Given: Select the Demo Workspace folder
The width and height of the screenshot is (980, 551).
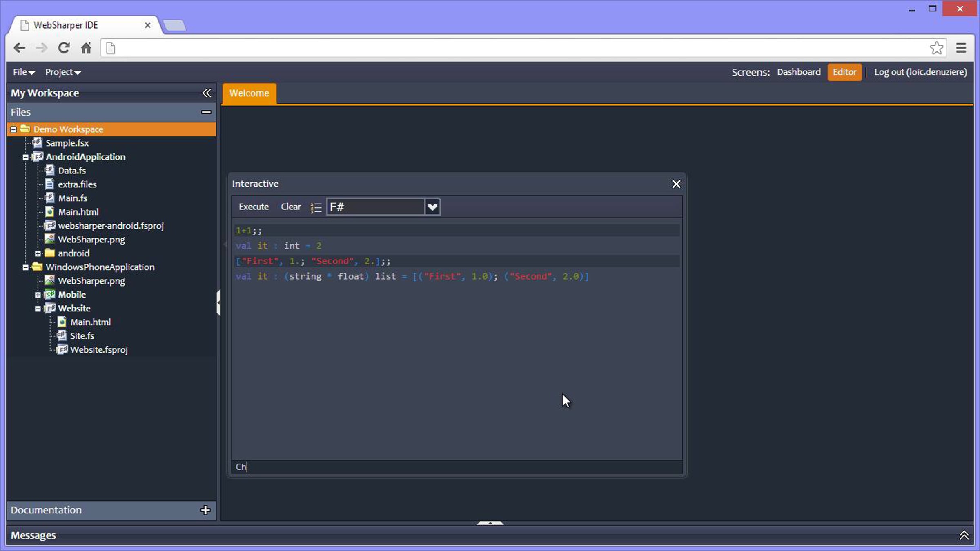Looking at the screenshot, I should point(68,129).
